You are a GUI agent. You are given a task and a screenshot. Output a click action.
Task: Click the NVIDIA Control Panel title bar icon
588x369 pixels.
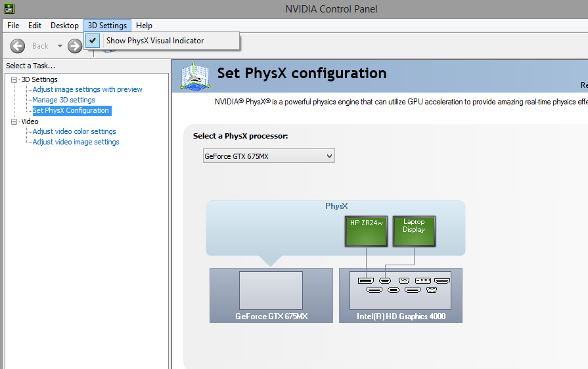[8, 9]
